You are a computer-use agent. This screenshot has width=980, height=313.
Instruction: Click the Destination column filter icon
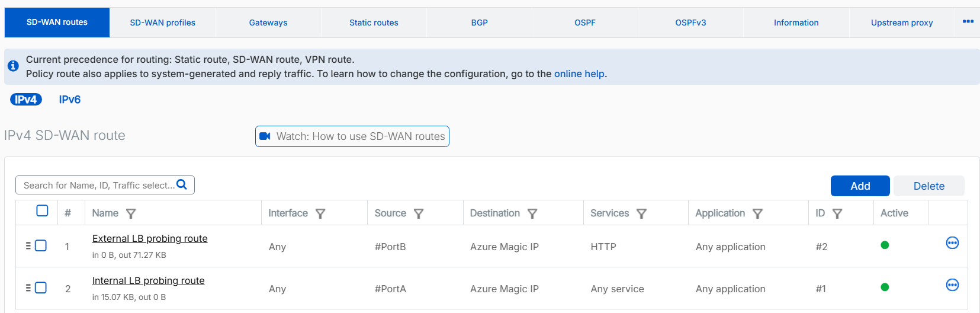532,213
